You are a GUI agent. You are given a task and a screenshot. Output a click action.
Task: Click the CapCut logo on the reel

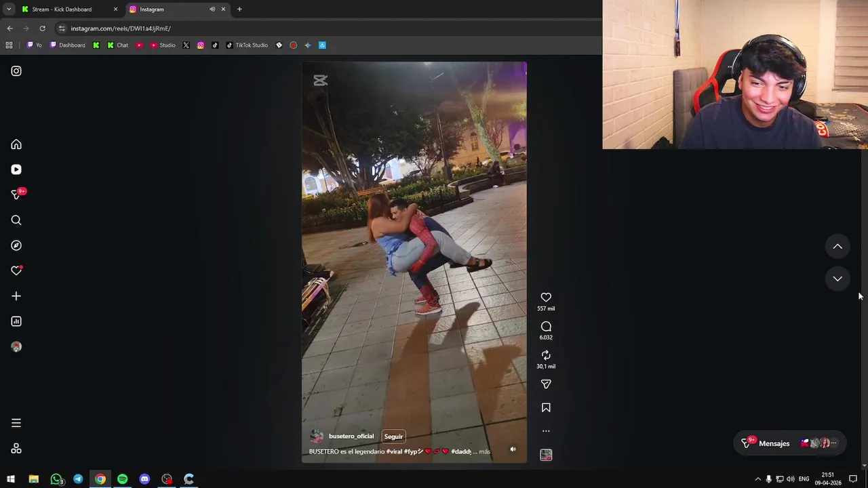320,81
